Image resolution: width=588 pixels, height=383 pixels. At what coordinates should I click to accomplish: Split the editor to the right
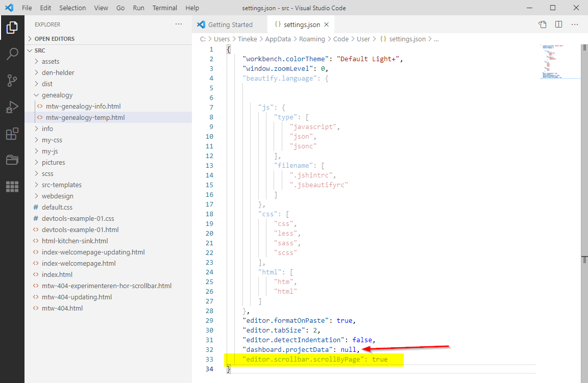[x=559, y=24]
